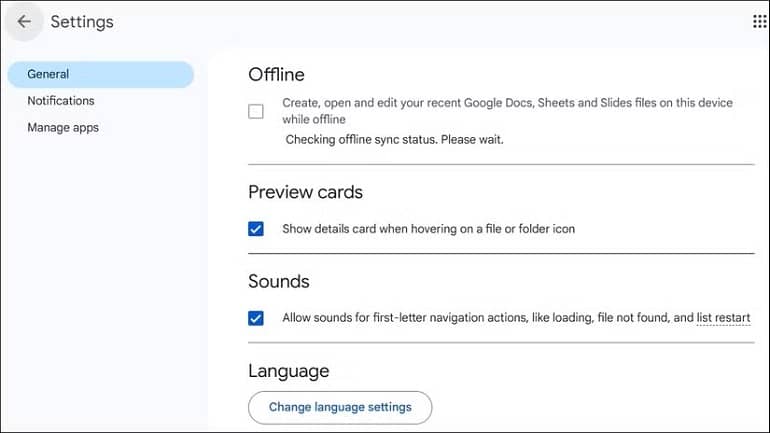Click the Settings page title
This screenshot has width=770, height=433.
point(82,22)
